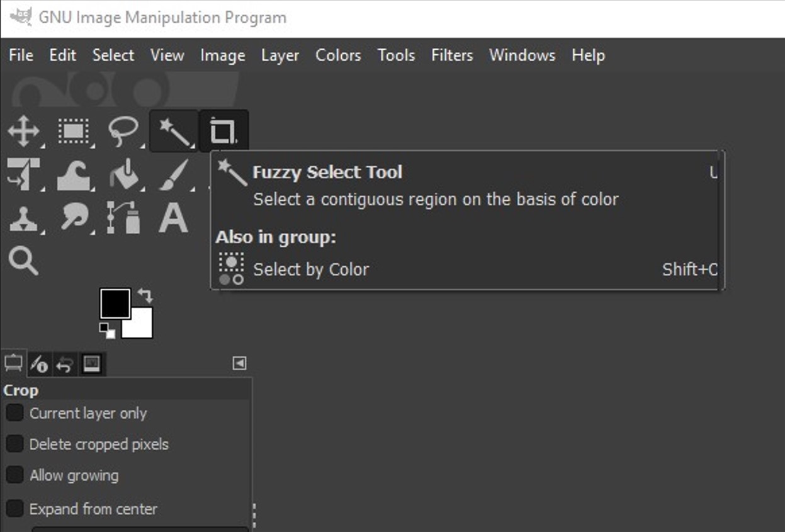
Task: Open the Colors menu
Action: tap(338, 55)
